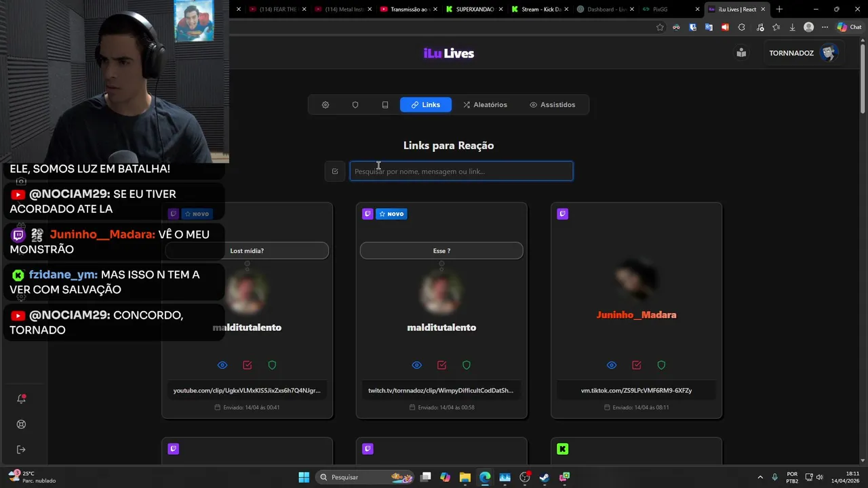
Task: Click the iLu Lives logo
Action: 448,54
